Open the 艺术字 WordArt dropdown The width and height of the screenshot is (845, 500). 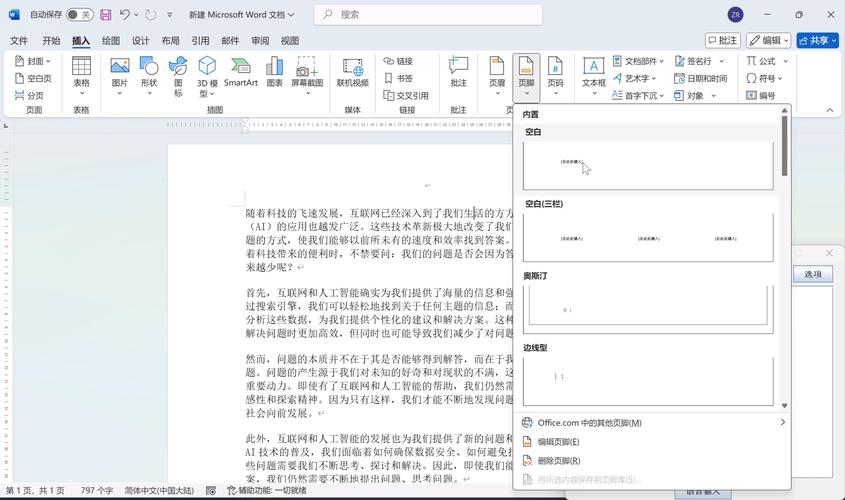pos(634,78)
